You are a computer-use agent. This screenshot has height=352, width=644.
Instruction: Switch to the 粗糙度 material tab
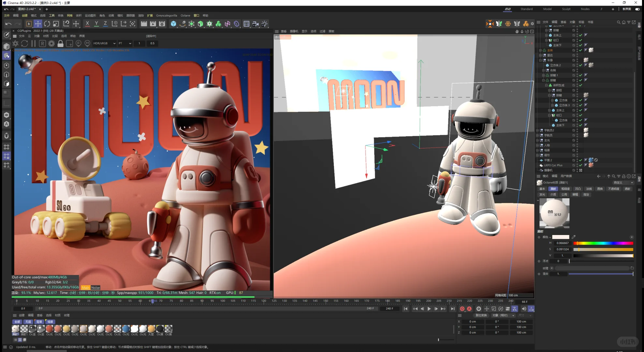tap(565, 189)
